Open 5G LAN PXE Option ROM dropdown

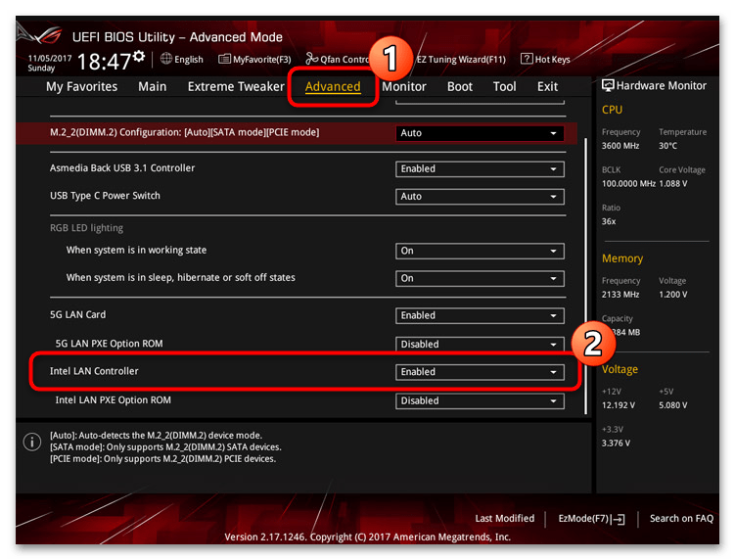click(480, 344)
